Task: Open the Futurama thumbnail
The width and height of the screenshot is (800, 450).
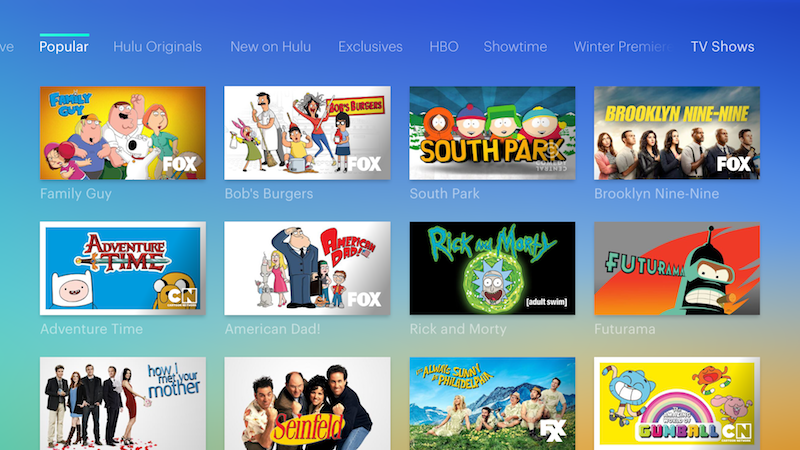Action: click(x=677, y=268)
